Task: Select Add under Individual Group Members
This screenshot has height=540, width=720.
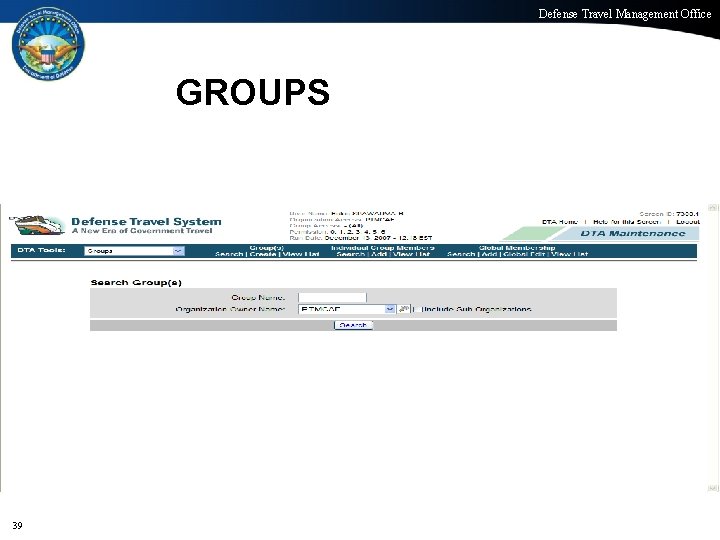Action: click(379, 254)
